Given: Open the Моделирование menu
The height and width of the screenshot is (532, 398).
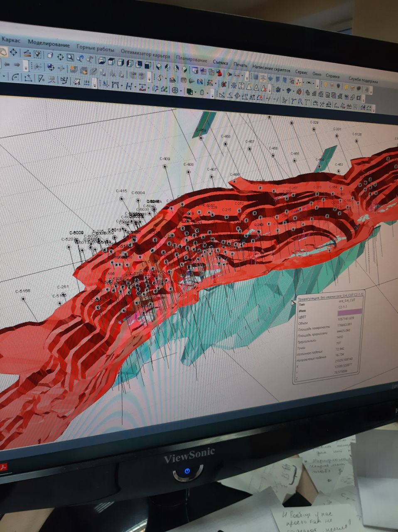Looking at the screenshot, I should pos(49,44).
